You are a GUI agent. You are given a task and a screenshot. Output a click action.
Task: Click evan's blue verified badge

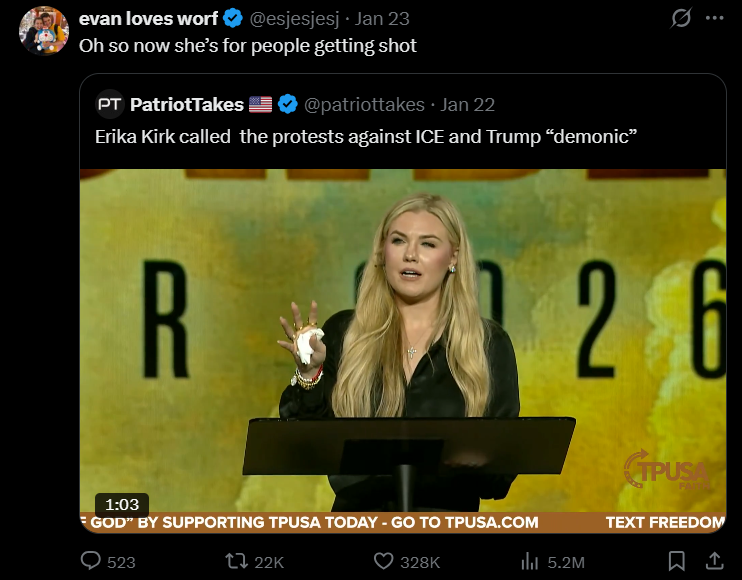point(232,19)
